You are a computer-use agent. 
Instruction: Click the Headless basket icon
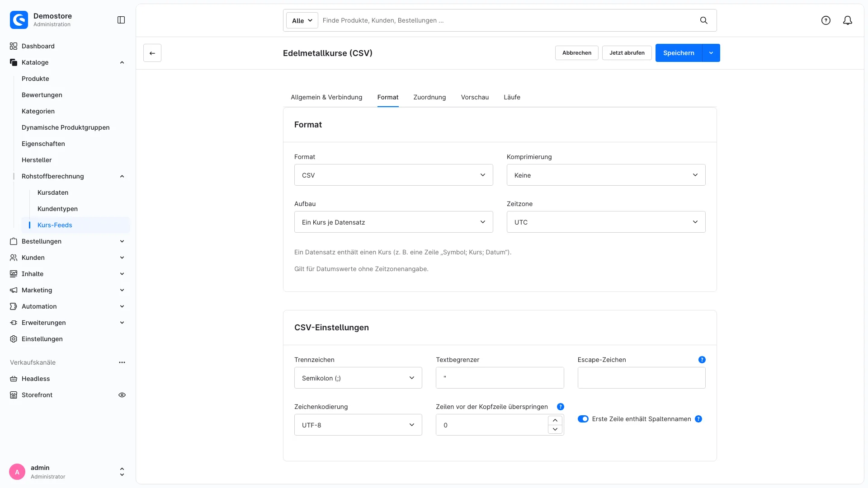pyautogui.click(x=14, y=379)
